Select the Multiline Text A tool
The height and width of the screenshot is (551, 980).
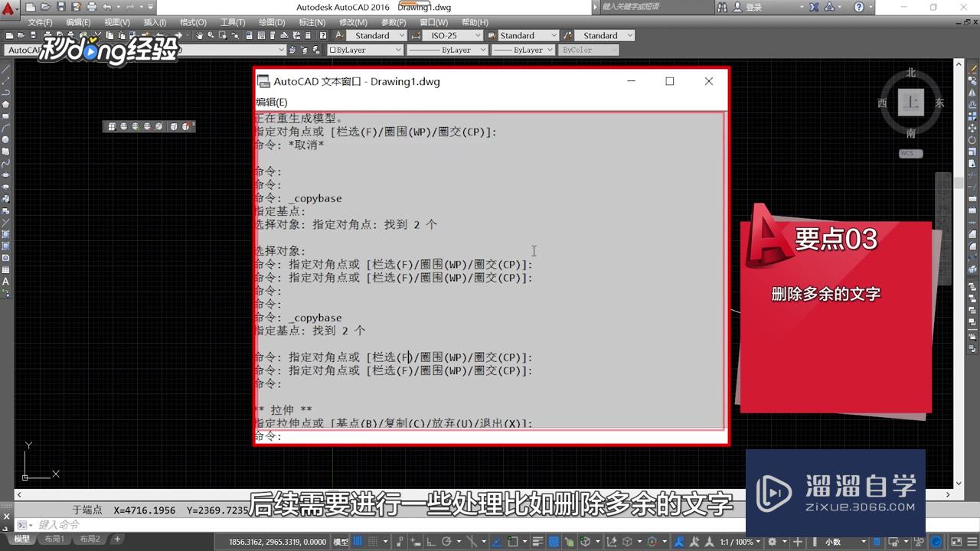pyautogui.click(x=6, y=282)
